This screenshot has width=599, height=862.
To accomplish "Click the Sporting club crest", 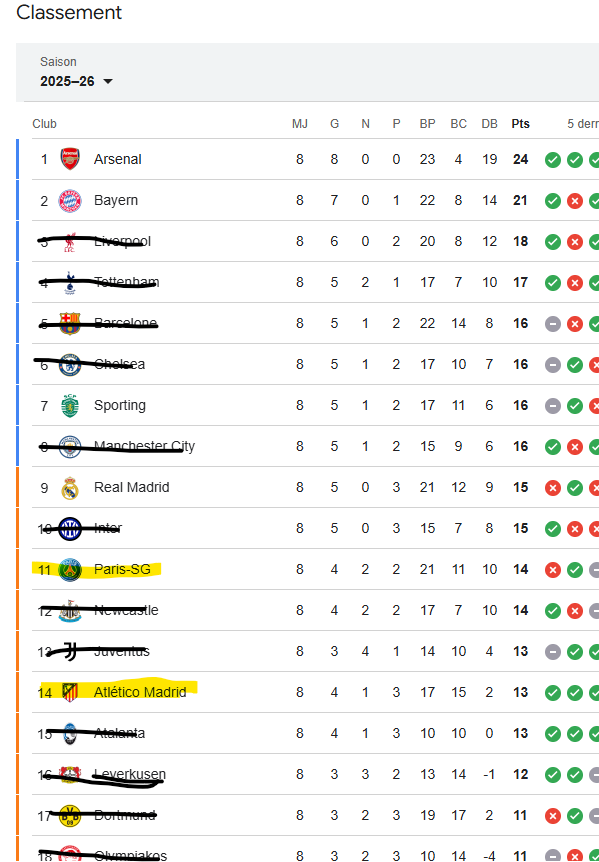I will pos(70,406).
